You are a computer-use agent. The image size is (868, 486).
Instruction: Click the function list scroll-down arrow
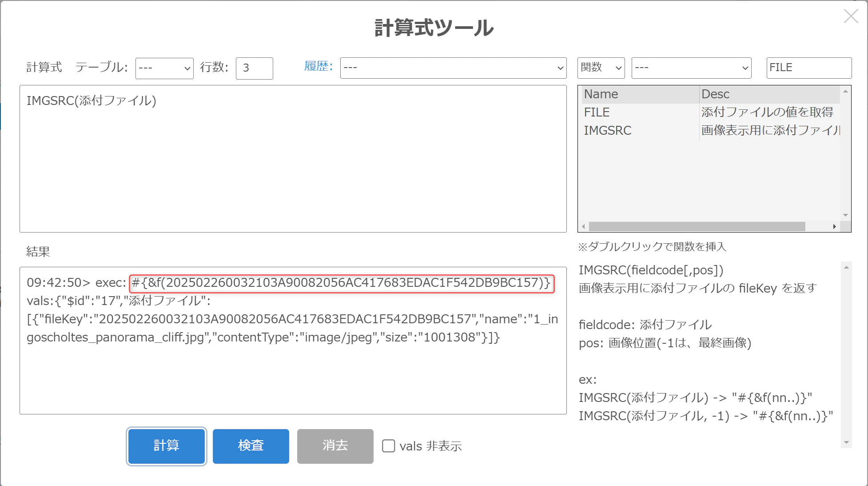coord(846,215)
